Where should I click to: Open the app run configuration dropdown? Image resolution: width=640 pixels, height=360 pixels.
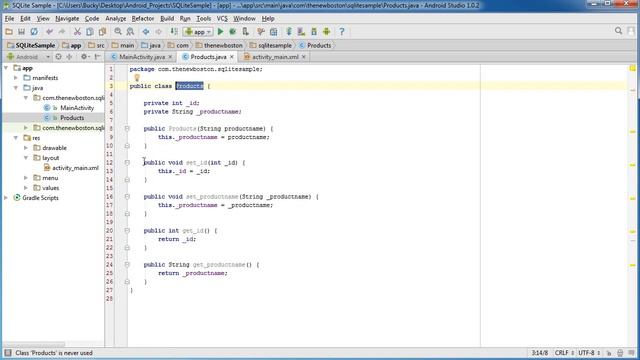pos(198,31)
